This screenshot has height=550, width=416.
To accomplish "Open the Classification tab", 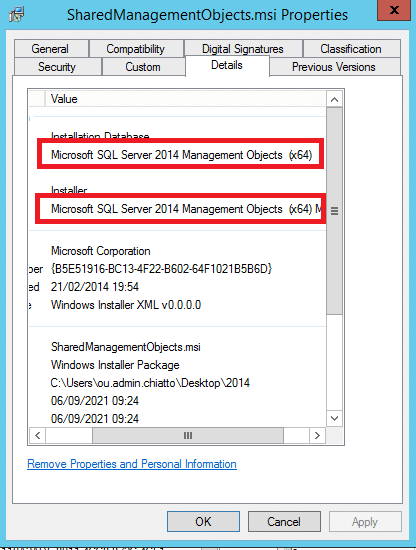I will coord(351,48).
